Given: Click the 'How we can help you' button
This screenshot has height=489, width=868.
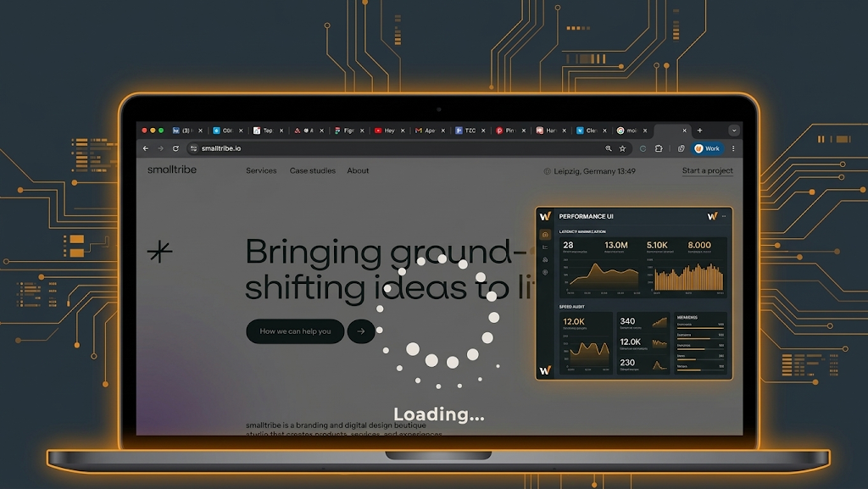Looking at the screenshot, I should coord(295,331).
